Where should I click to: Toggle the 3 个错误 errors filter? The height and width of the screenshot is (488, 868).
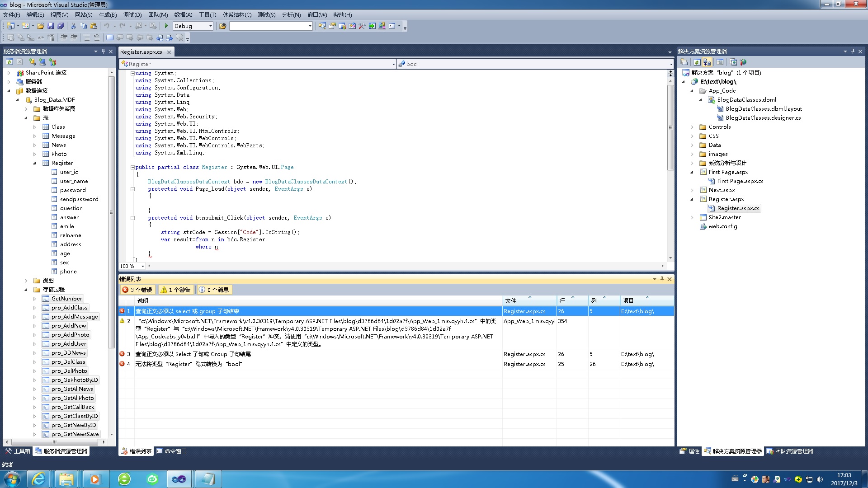pyautogui.click(x=137, y=290)
